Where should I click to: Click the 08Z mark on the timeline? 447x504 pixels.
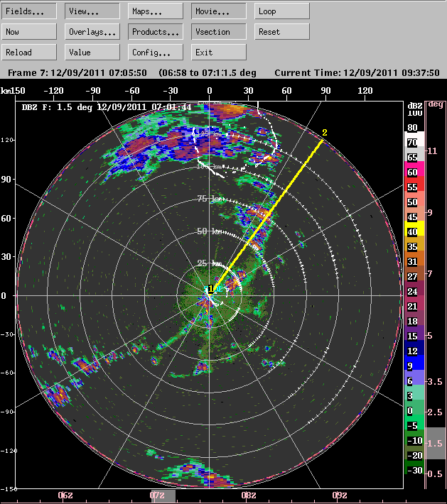pyautogui.click(x=249, y=495)
